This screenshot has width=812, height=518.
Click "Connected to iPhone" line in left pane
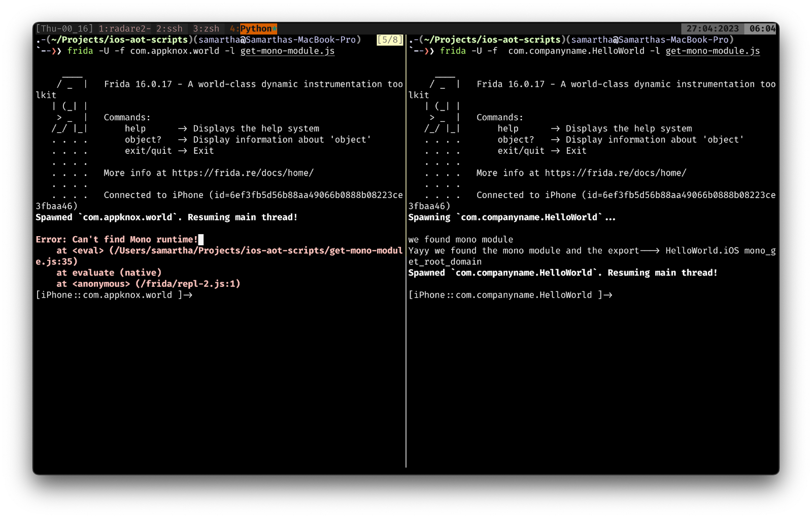coord(219,201)
